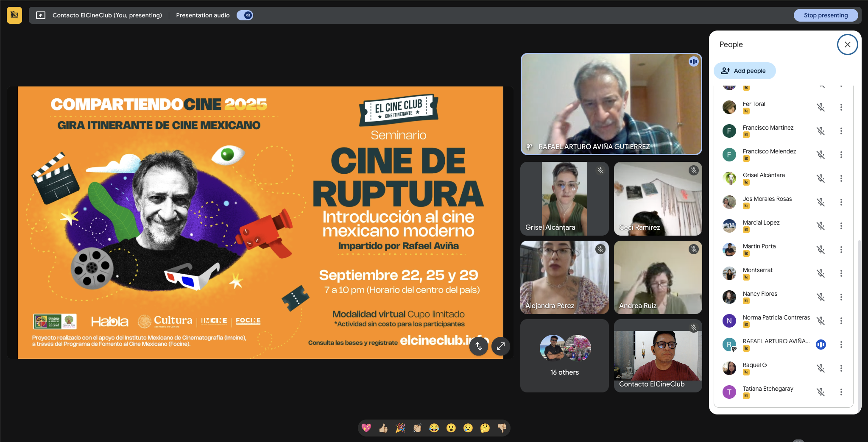
Task: Send laughing with tears reaction
Action: tap(434, 428)
